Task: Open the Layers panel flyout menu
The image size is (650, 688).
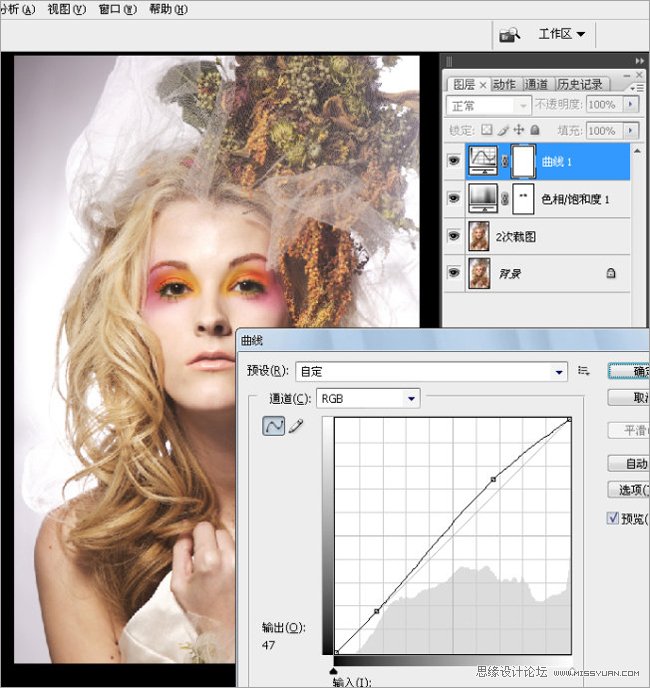Action: [x=638, y=84]
